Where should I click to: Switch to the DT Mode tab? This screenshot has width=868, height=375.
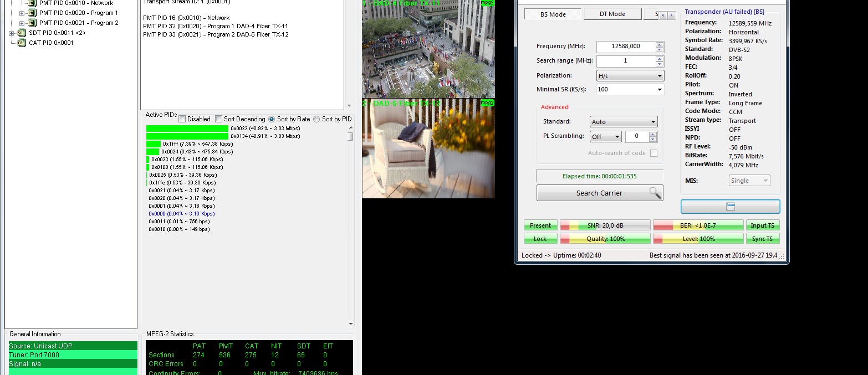[x=612, y=14]
